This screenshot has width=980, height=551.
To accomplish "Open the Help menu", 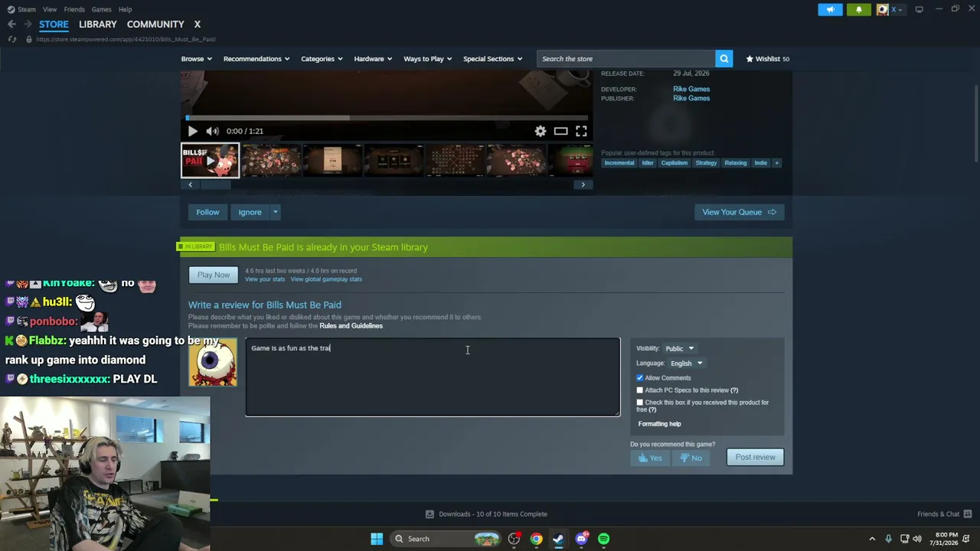I will click(125, 9).
